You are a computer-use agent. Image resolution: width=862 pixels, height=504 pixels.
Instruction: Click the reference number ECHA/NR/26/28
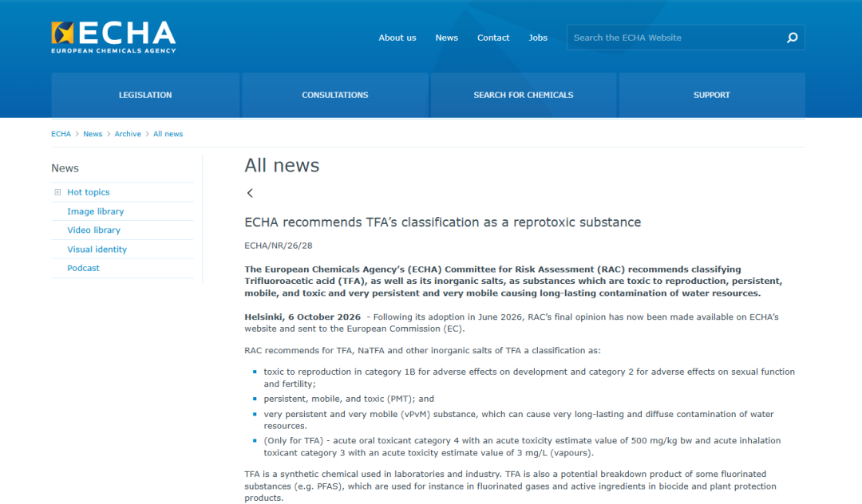tap(279, 246)
